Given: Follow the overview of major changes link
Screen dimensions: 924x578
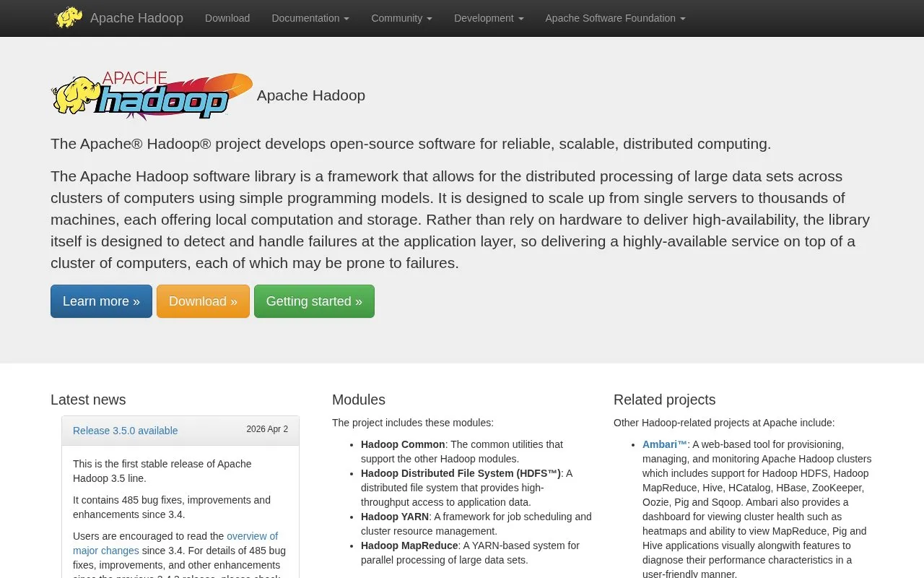Looking at the screenshot, I should coord(175,543).
